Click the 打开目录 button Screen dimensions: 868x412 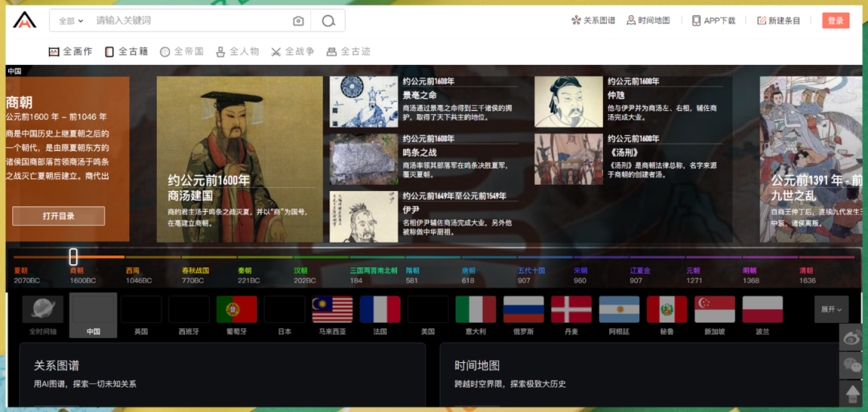coord(59,216)
